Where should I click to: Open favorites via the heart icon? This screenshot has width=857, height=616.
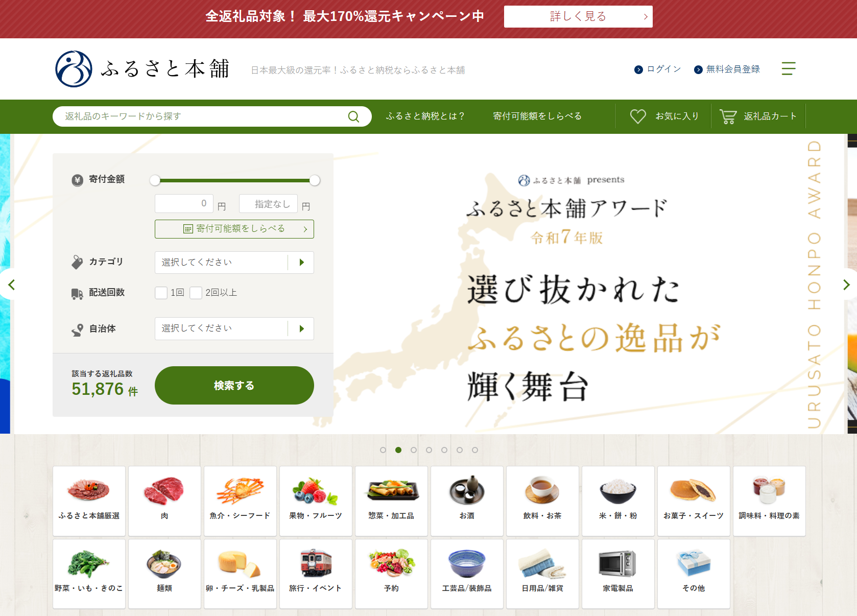(638, 116)
